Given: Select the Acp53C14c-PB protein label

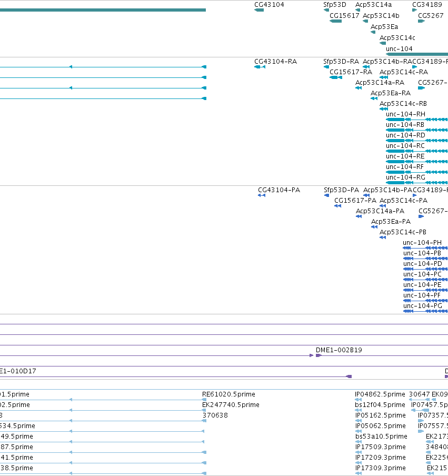Looking at the screenshot, I should coord(403,232).
